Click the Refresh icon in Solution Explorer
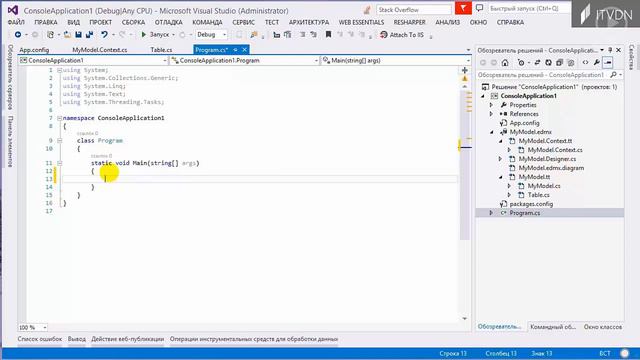The height and width of the screenshot is (360, 640). point(548,63)
